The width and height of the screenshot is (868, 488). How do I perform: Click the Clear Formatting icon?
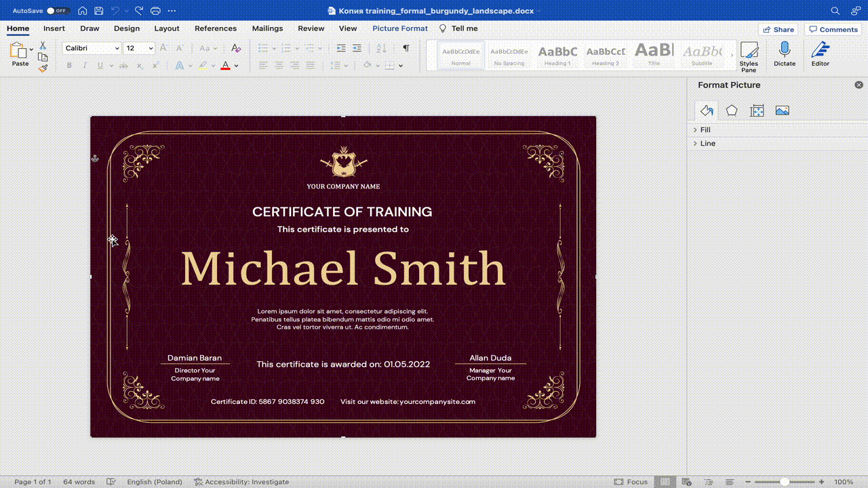[x=235, y=48]
